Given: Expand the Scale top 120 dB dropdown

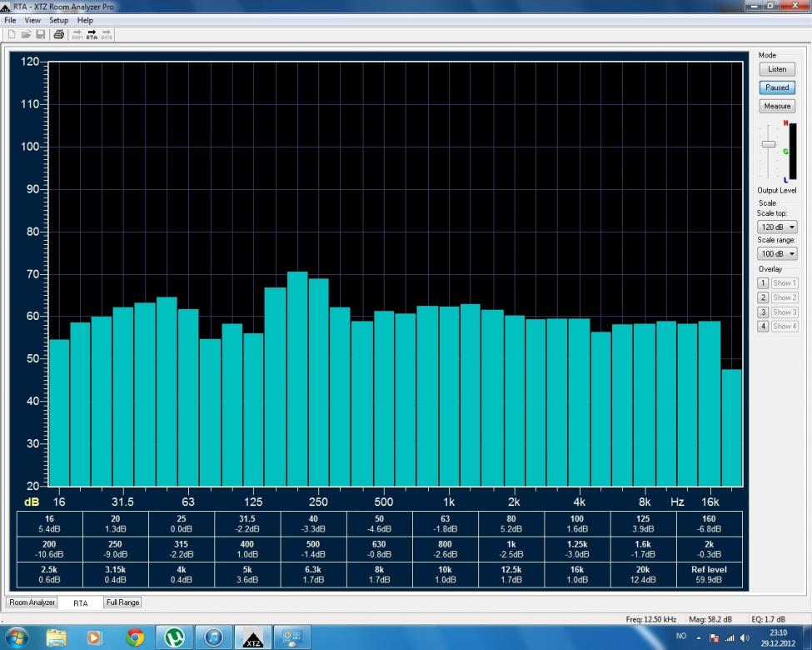Looking at the screenshot, I should [776, 227].
